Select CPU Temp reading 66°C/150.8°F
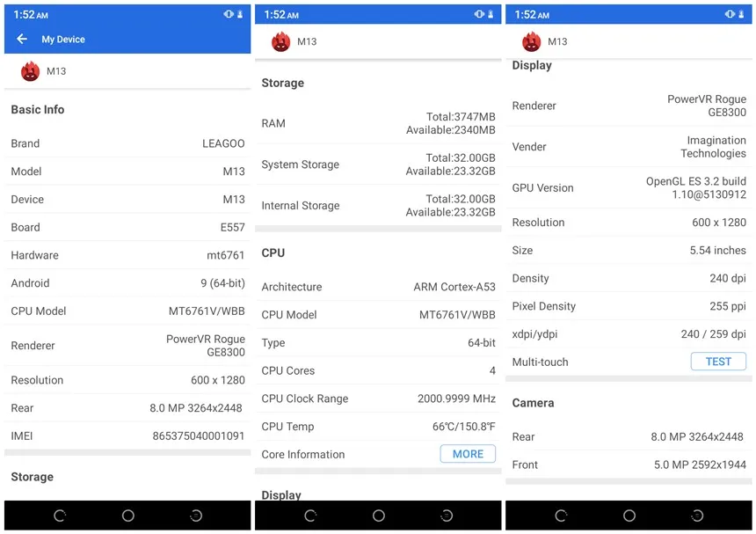Screen dimensions: 756x534 [464, 427]
